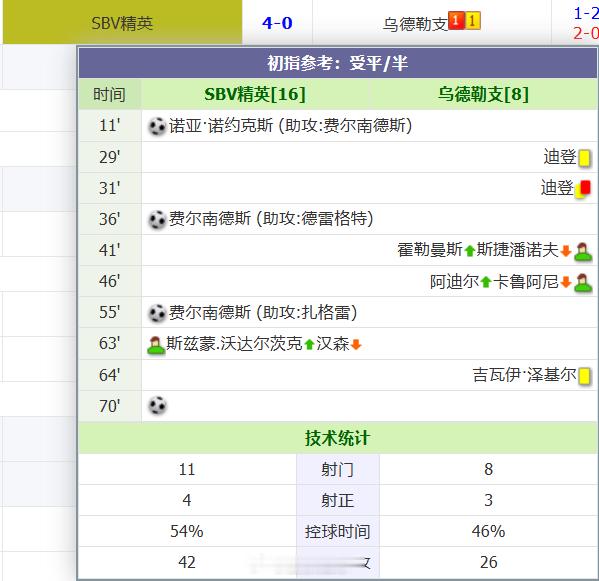Click the 乌德勒支[8] column header
The image size is (599, 581).
click(483, 94)
